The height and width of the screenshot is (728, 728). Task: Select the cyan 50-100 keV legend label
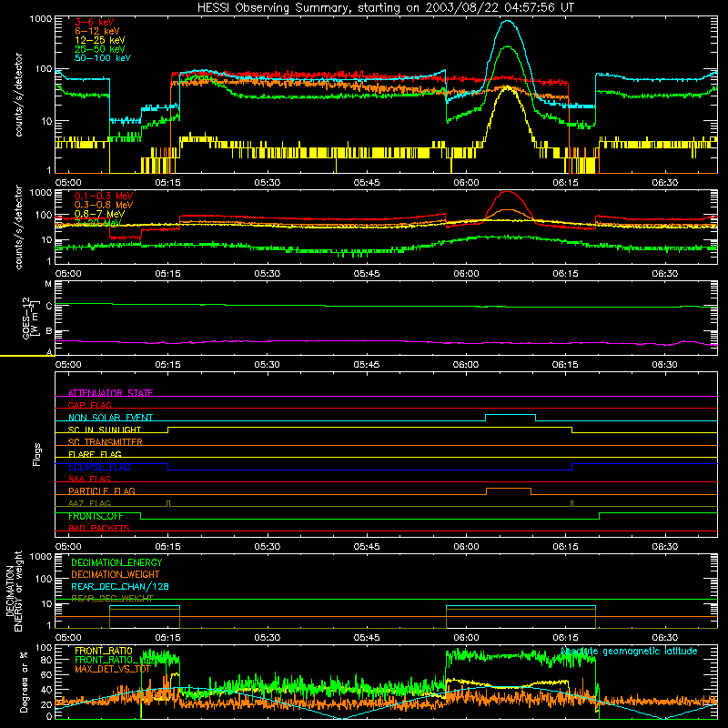coord(103,57)
